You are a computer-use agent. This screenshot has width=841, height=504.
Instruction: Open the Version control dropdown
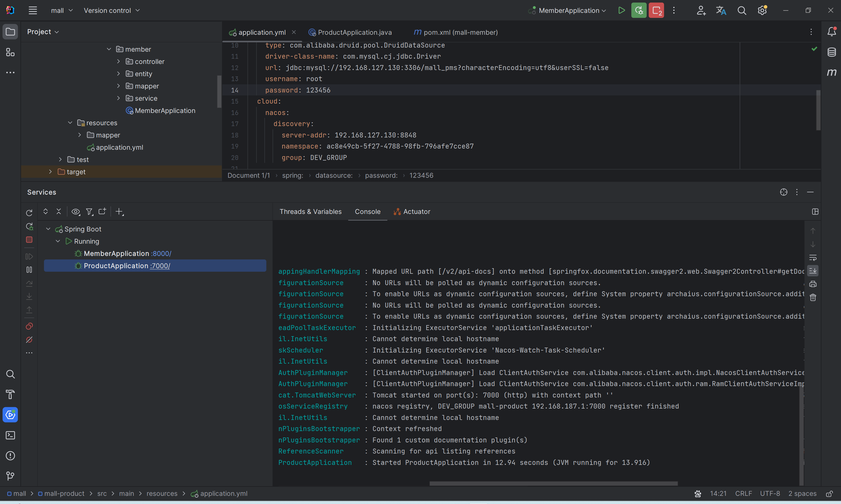click(112, 11)
